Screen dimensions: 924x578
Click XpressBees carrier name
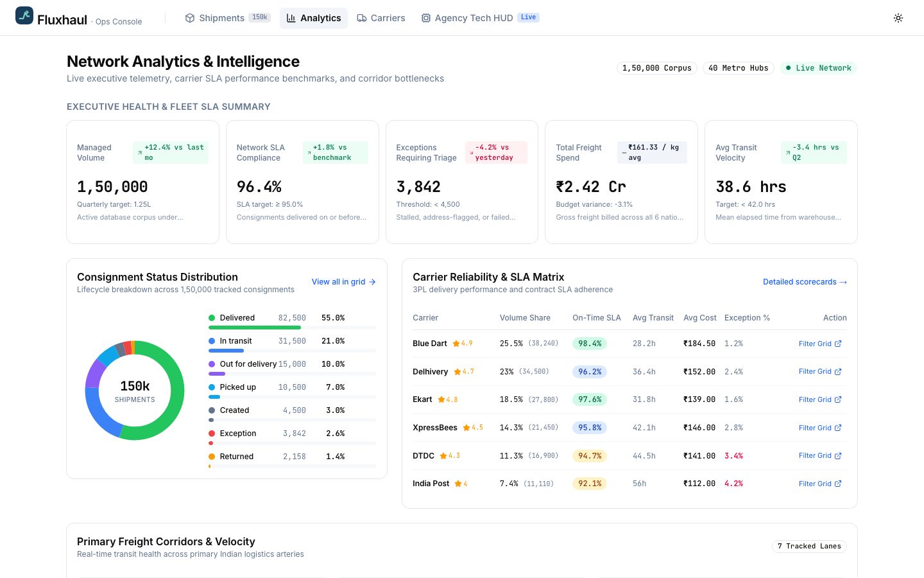click(x=435, y=428)
